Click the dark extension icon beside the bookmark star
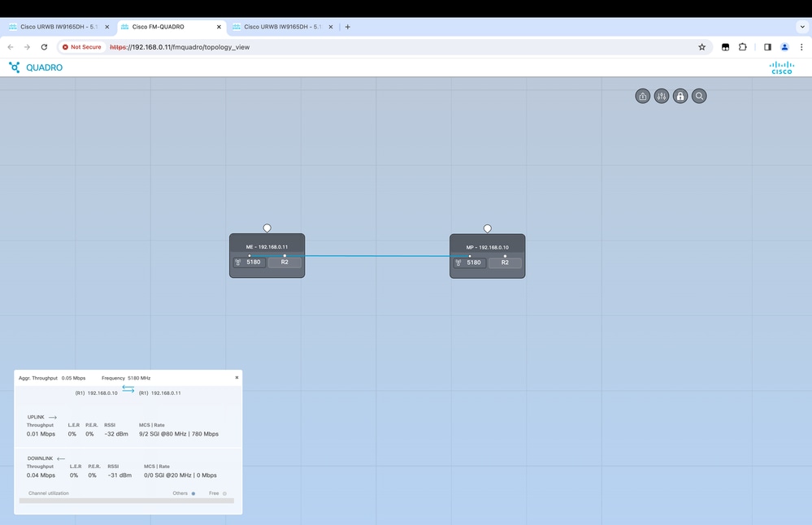This screenshot has height=525, width=812. pyautogui.click(x=725, y=47)
